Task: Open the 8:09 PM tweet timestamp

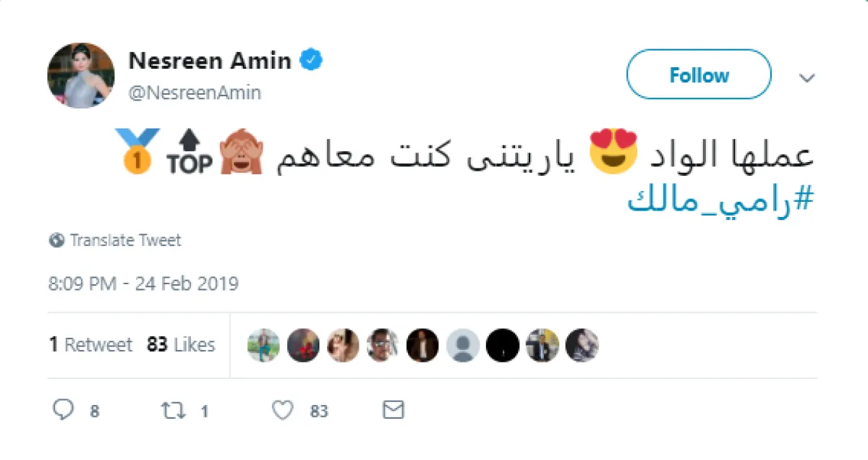Action: click(143, 283)
